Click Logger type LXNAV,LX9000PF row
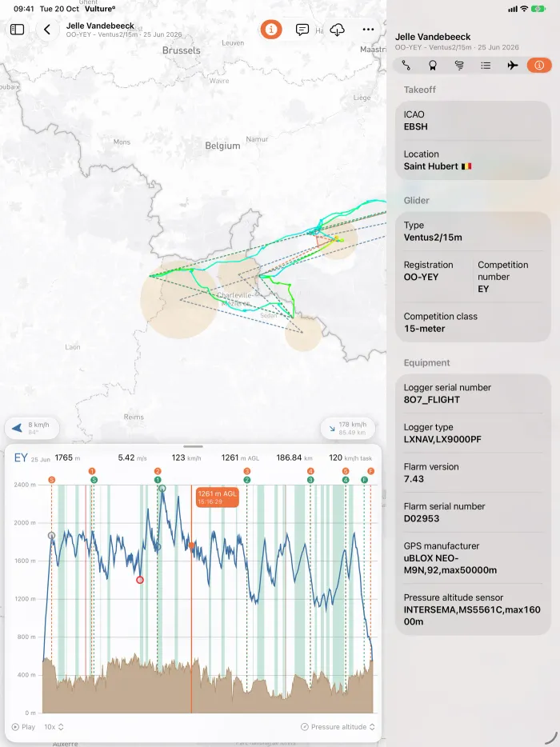560x747 pixels. (x=474, y=433)
